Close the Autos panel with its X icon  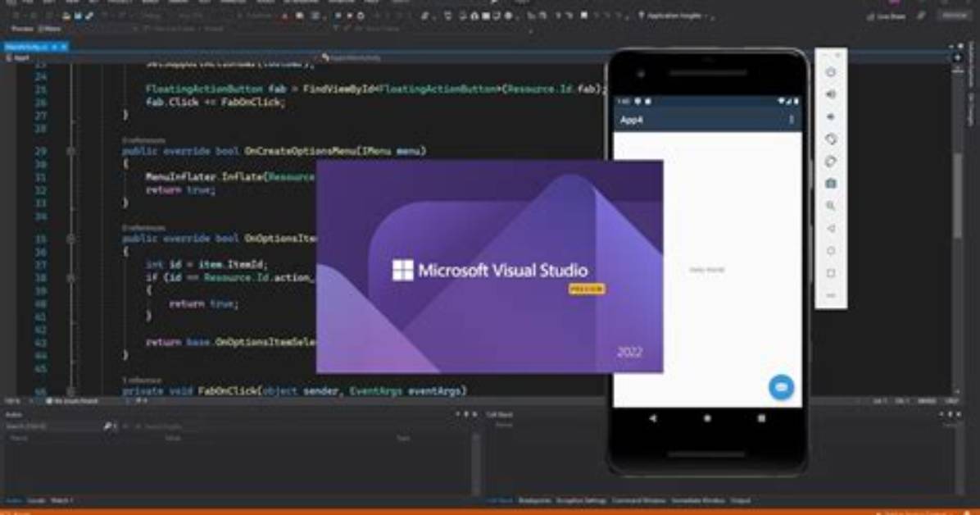(x=474, y=414)
